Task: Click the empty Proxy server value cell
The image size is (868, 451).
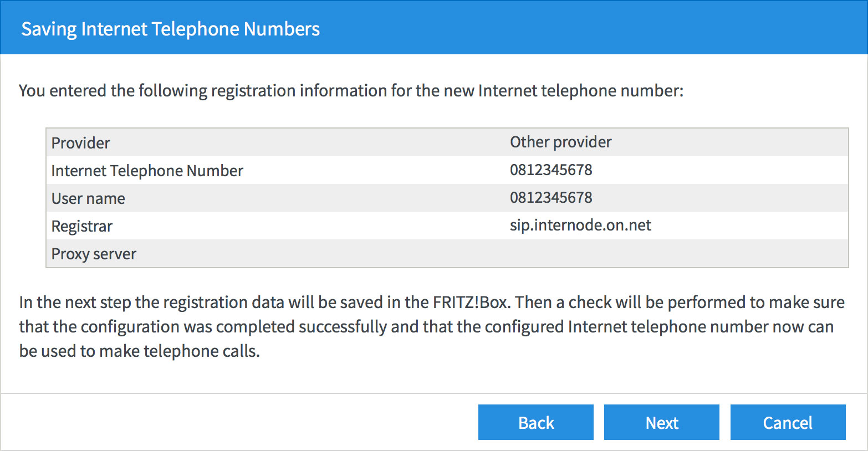Action: 610,254
